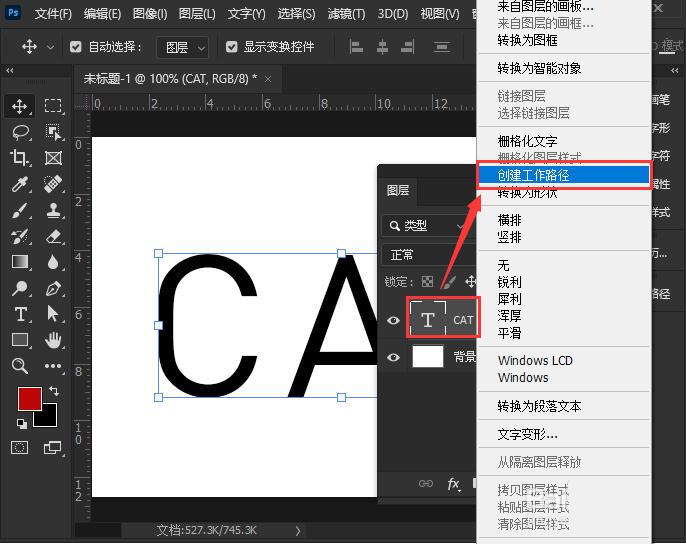Hide the 背景 layer
The height and width of the screenshot is (544, 686).
click(393, 357)
